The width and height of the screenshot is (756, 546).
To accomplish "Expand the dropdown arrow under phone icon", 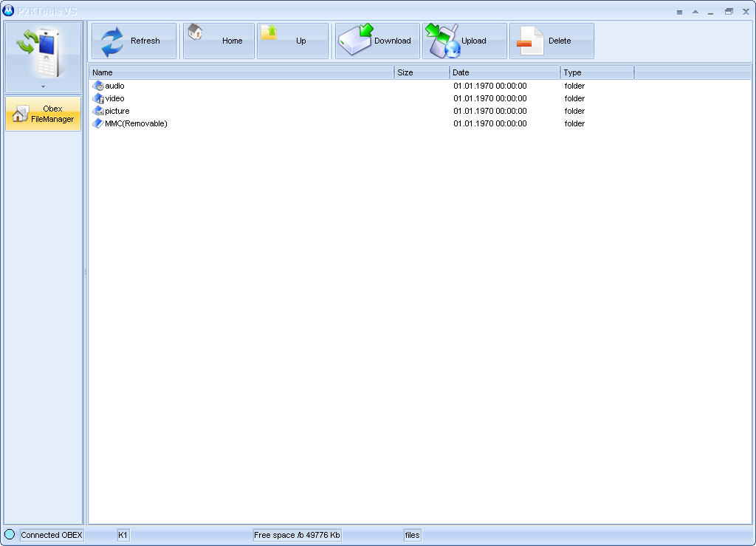I will pyautogui.click(x=43, y=87).
